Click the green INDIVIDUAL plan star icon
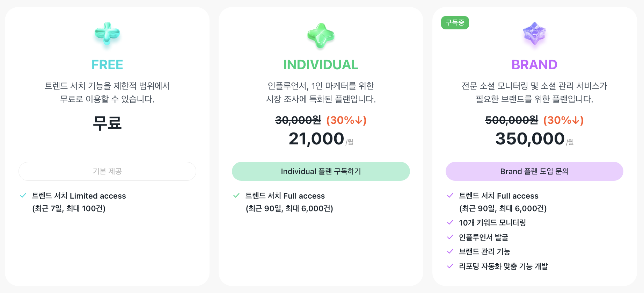644x293 pixels. 321,35
